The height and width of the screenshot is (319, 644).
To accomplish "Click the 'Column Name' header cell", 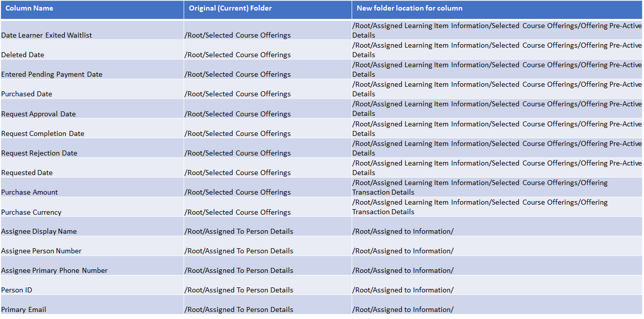I will pyautogui.click(x=92, y=10).
